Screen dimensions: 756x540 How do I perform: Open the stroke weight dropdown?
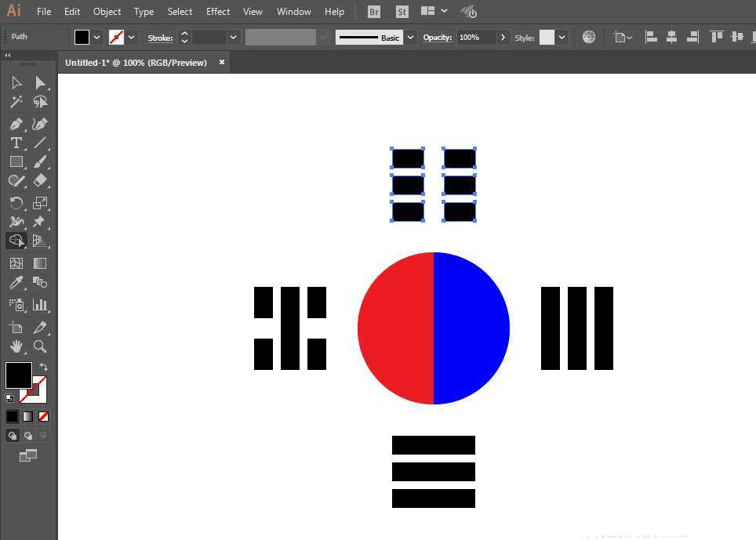pyautogui.click(x=233, y=37)
